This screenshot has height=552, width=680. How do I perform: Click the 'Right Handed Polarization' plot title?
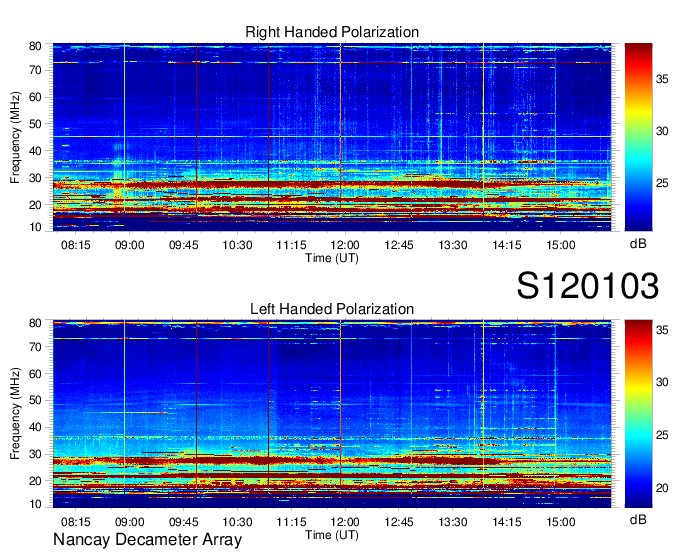[332, 32]
